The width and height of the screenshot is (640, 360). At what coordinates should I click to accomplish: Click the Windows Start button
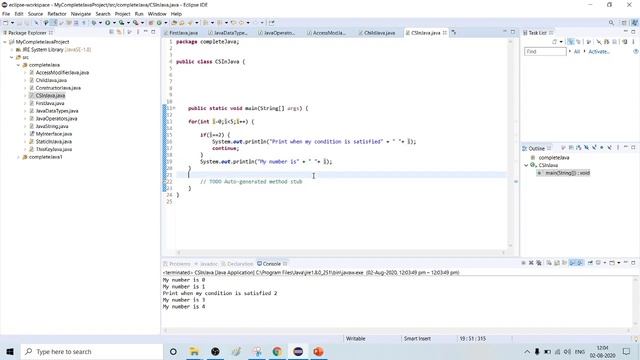point(10,351)
